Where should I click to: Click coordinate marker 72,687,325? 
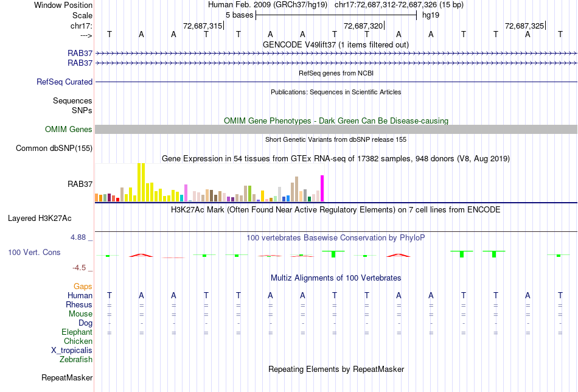[x=524, y=26]
